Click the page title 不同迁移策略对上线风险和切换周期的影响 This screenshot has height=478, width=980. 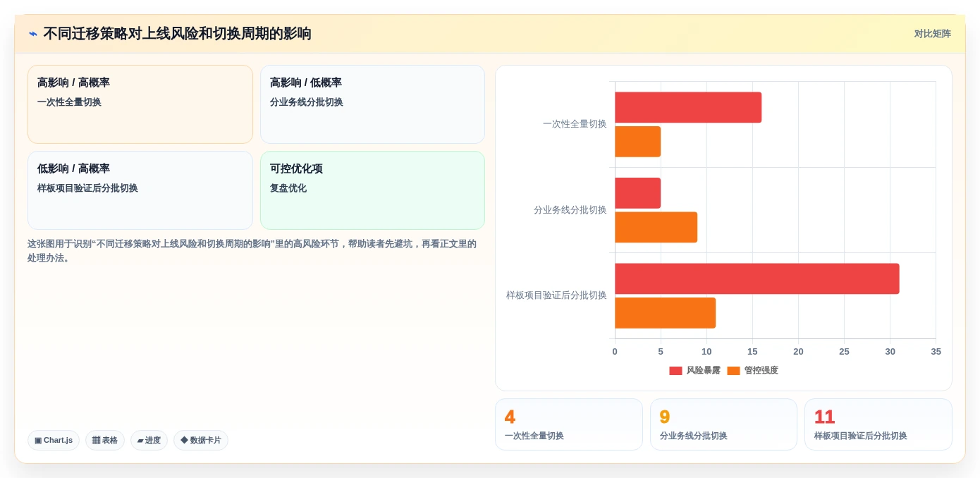(x=177, y=34)
